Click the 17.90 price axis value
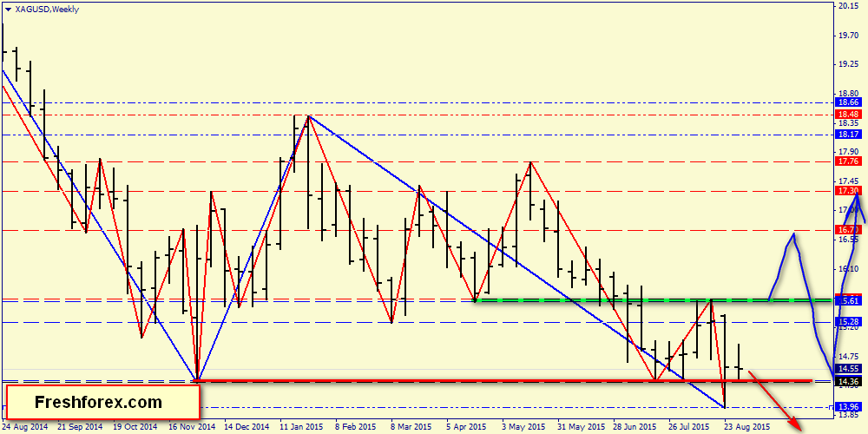Viewport: 868px width, 434px height. tap(849, 152)
